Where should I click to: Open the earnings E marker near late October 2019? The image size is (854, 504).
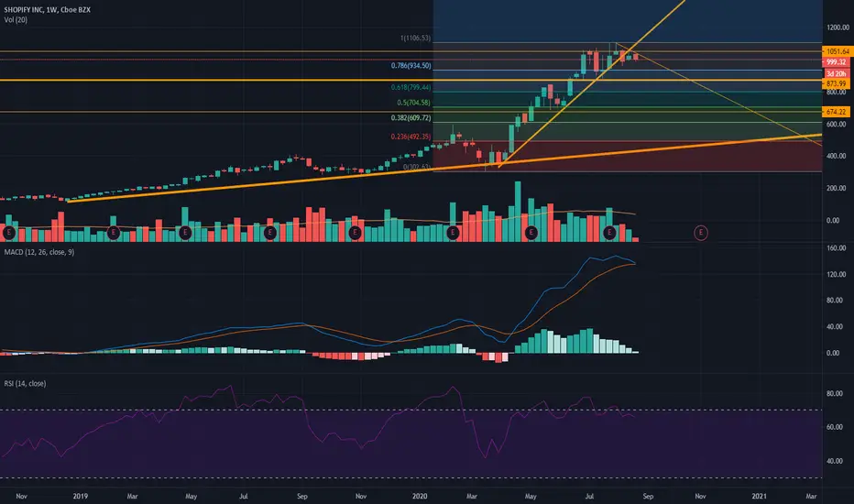click(355, 233)
